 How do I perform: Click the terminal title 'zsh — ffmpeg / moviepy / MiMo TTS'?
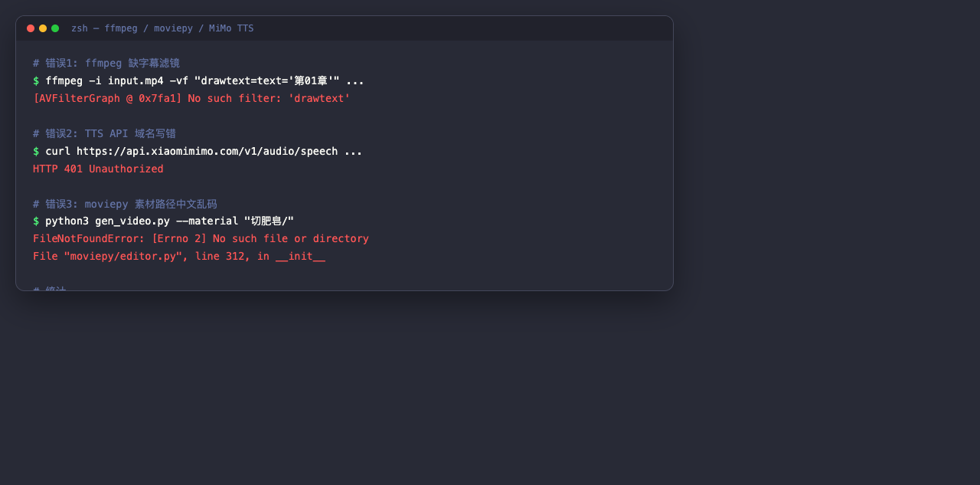[162, 28]
